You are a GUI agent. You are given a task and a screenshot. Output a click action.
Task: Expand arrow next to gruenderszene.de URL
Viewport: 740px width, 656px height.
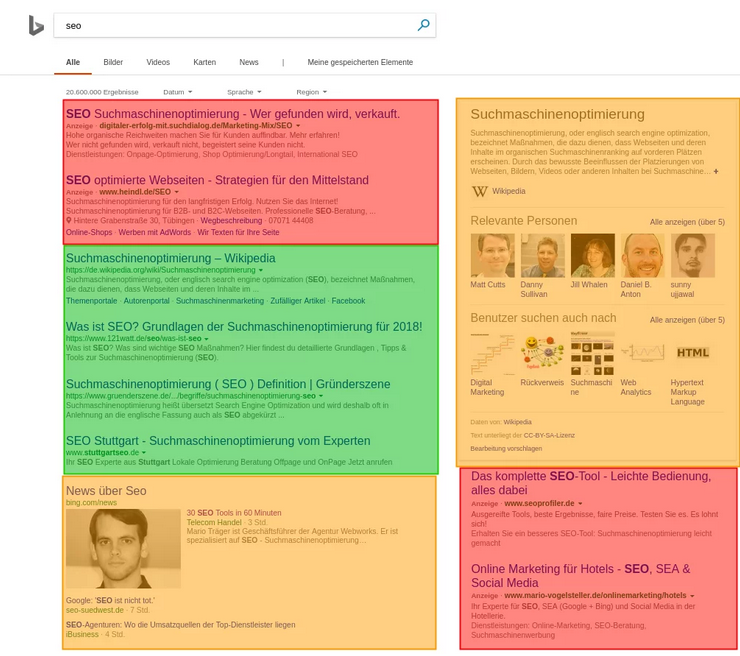click(321, 396)
